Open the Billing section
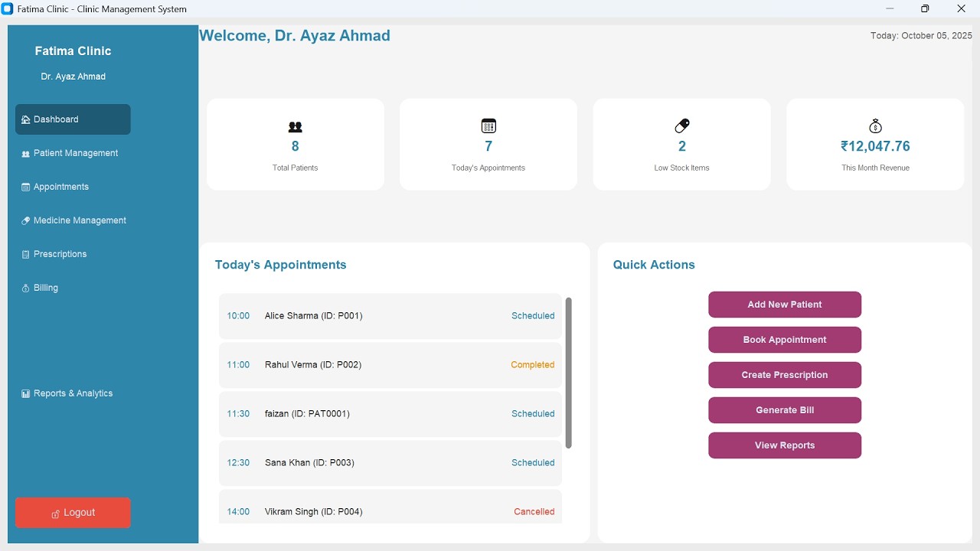980x551 pixels. tap(73, 288)
